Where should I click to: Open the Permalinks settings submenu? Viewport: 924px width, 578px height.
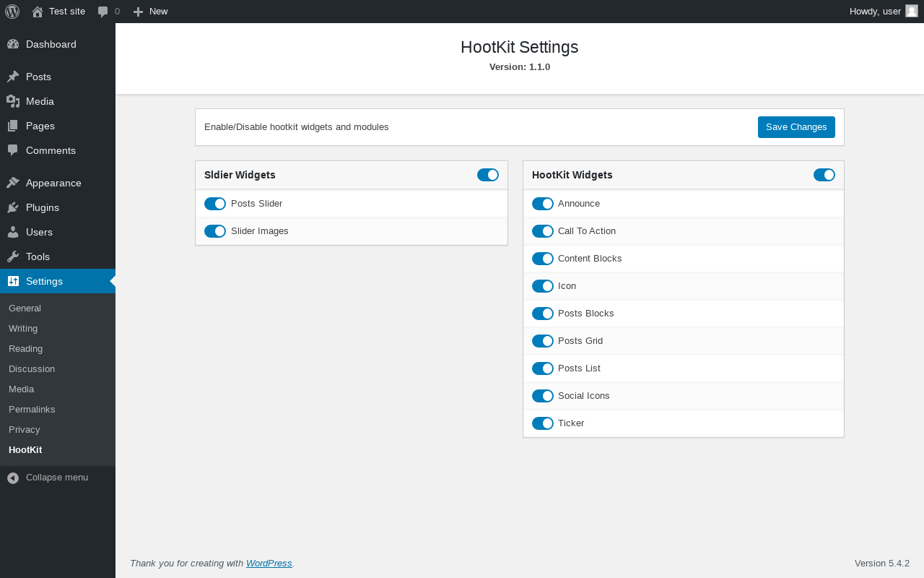click(32, 409)
